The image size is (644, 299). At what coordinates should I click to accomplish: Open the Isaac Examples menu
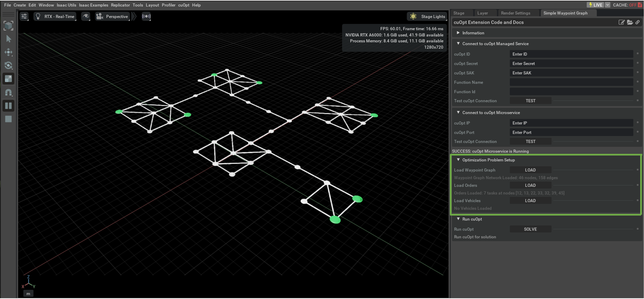94,5
